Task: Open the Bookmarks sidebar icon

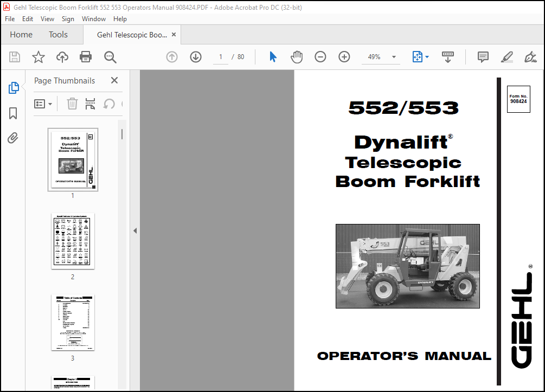Action: [13, 113]
